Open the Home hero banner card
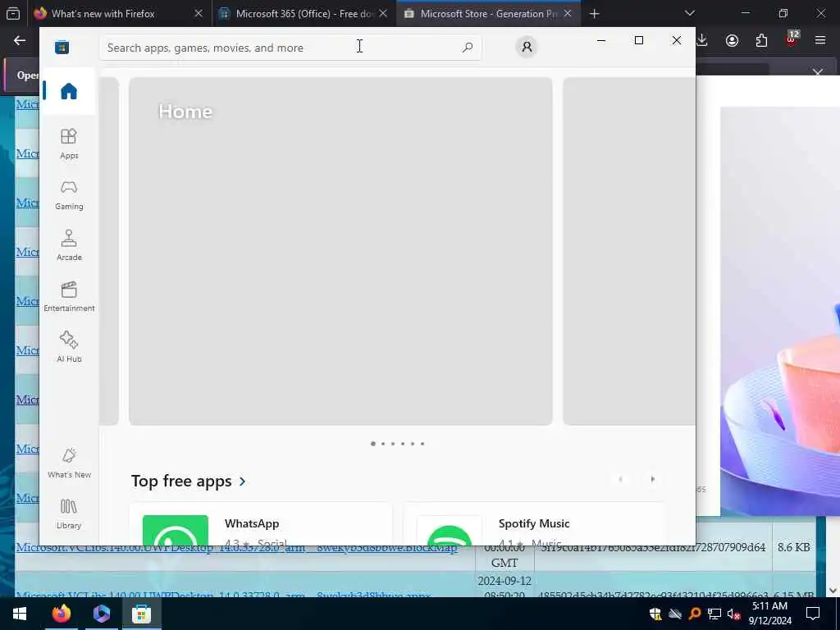The height and width of the screenshot is (630, 840). click(x=340, y=251)
